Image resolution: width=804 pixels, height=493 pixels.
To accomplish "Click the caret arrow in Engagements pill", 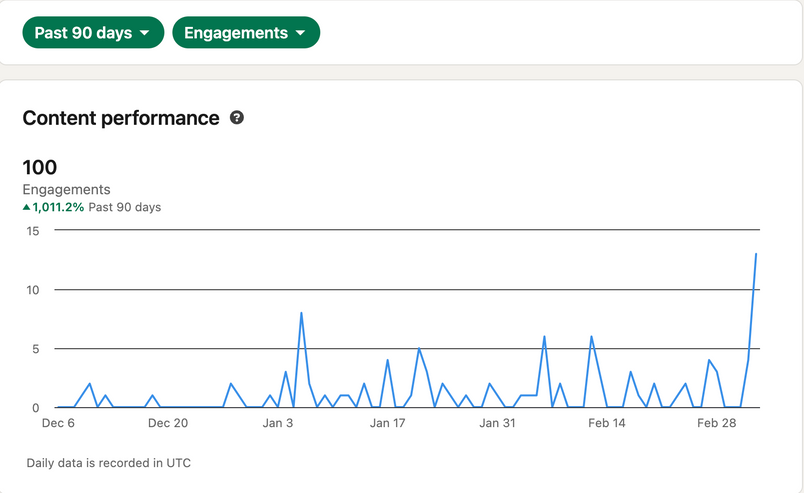I will click(x=300, y=33).
